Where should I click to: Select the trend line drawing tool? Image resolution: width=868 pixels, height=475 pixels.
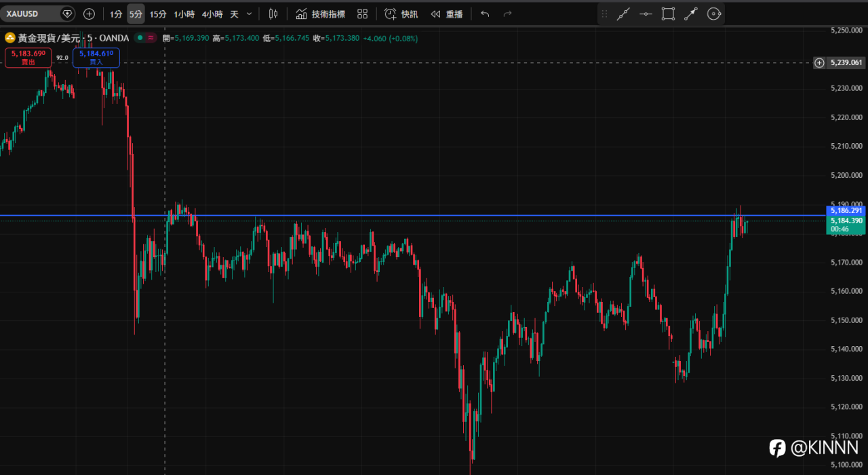click(624, 14)
